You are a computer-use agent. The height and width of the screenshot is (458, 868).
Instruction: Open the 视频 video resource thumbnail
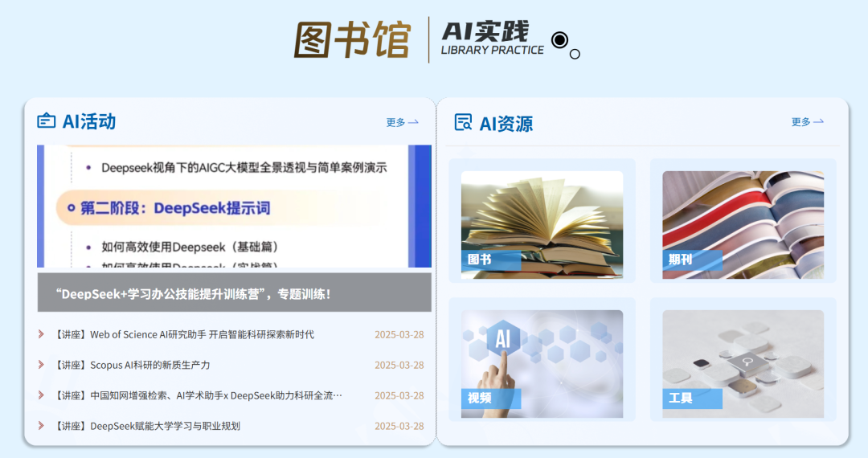pyautogui.click(x=542, y=363)
